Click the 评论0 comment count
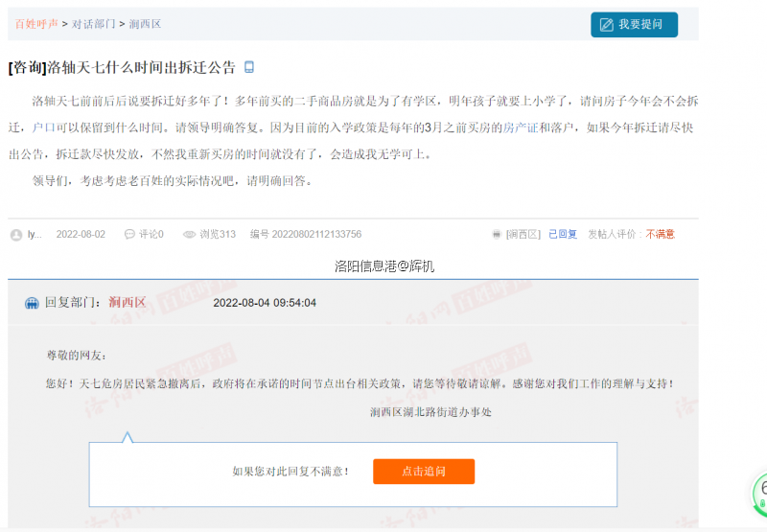The width and height of the screenshot is (767, 532). pyautogui.click(x=151, y=234)
